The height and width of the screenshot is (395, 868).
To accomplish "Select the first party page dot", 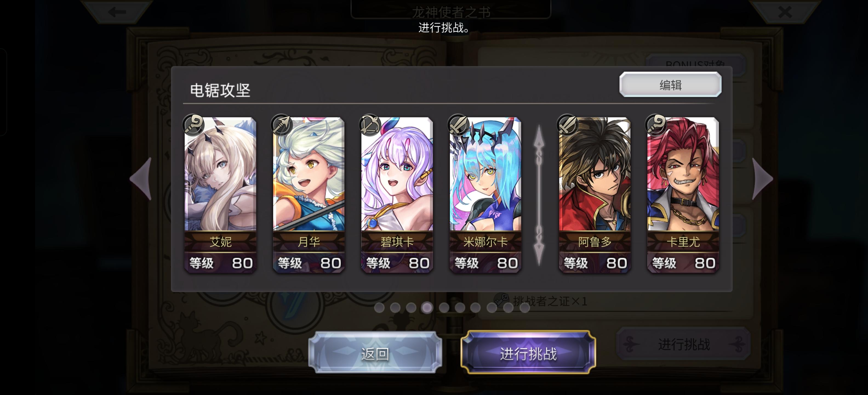I will point(379,307).
